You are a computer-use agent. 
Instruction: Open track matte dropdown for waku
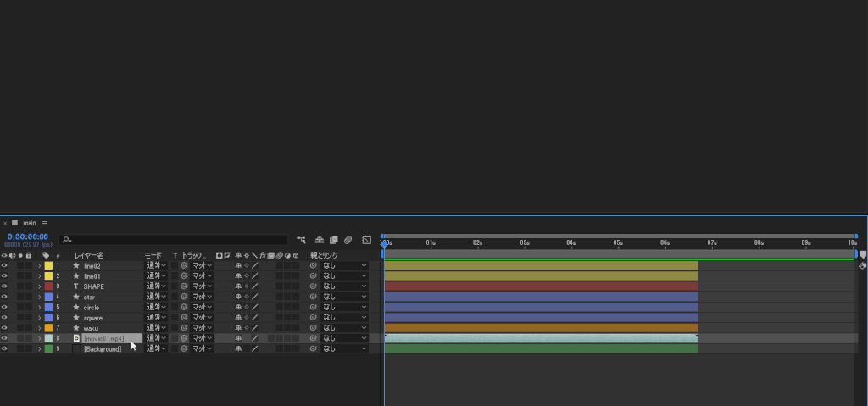click(202, 328)
